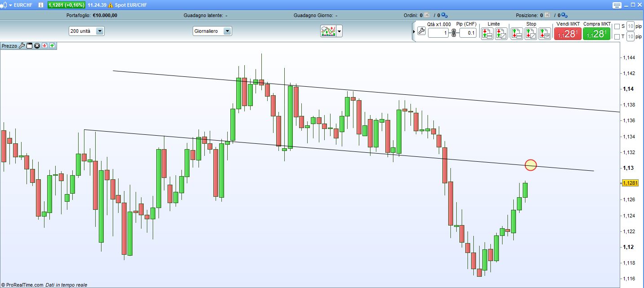The height and width of the screenshot is (288, 644).
Task: Move Prezzo panel down with red arrow icon
Action: tap(44, 46)
